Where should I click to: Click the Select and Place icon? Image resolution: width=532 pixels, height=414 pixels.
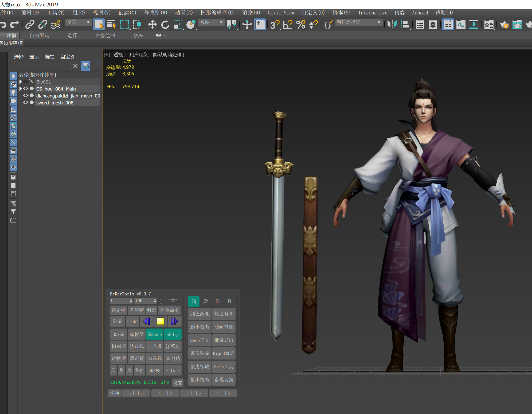[191, 25]
